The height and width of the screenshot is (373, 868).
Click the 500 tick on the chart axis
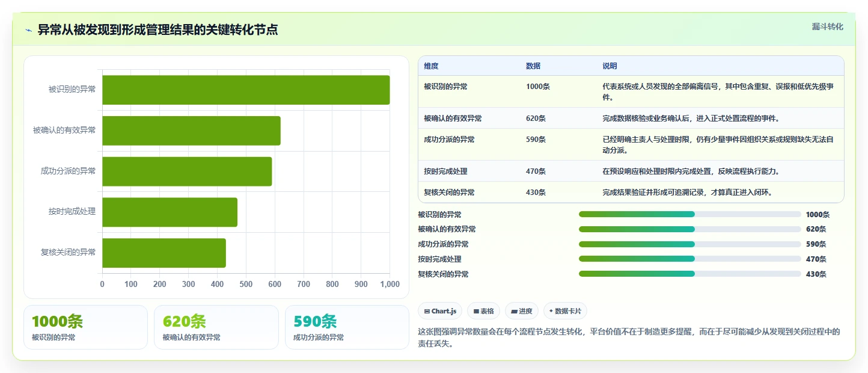(246, 284)
